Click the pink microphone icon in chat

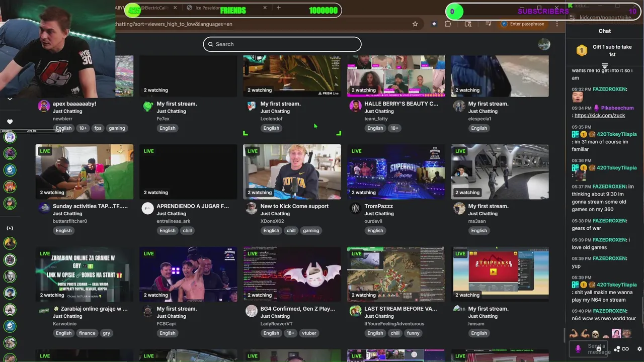point(578,348)
